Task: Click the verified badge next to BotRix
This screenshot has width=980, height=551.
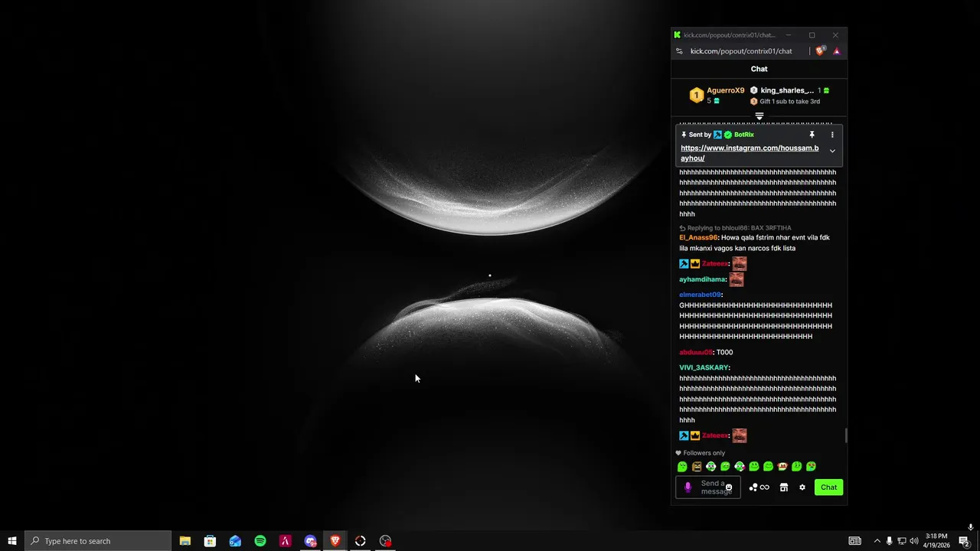Action: (728, 135)
